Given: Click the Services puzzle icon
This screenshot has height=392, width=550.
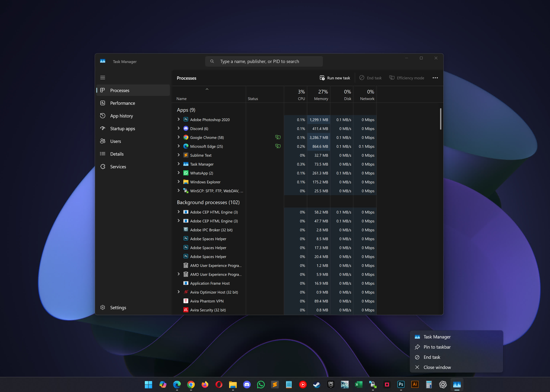Looking at the screenshot, I should (103, 166).
